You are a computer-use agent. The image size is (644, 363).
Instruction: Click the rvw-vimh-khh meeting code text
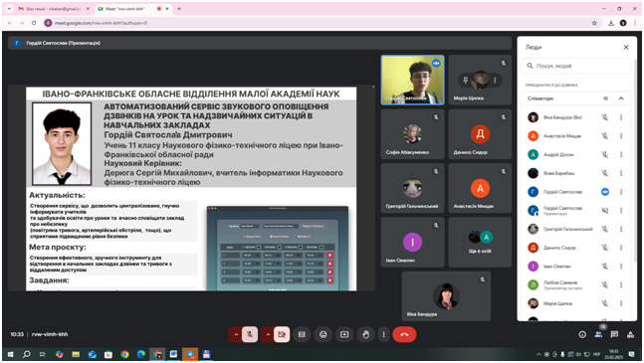click(50, 334)
